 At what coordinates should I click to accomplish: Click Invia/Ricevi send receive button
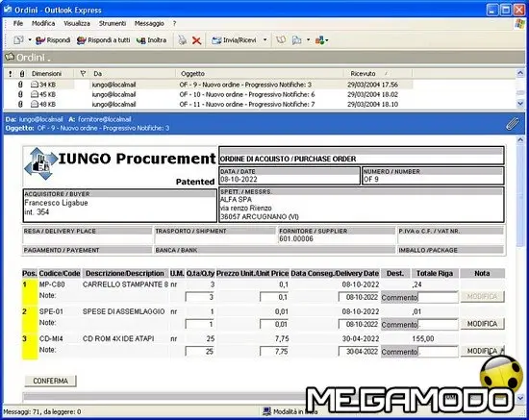tap(234, 40)
